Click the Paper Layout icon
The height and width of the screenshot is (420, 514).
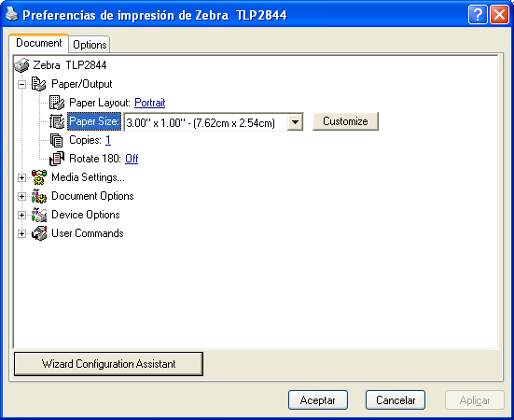[x=57, y=103]
